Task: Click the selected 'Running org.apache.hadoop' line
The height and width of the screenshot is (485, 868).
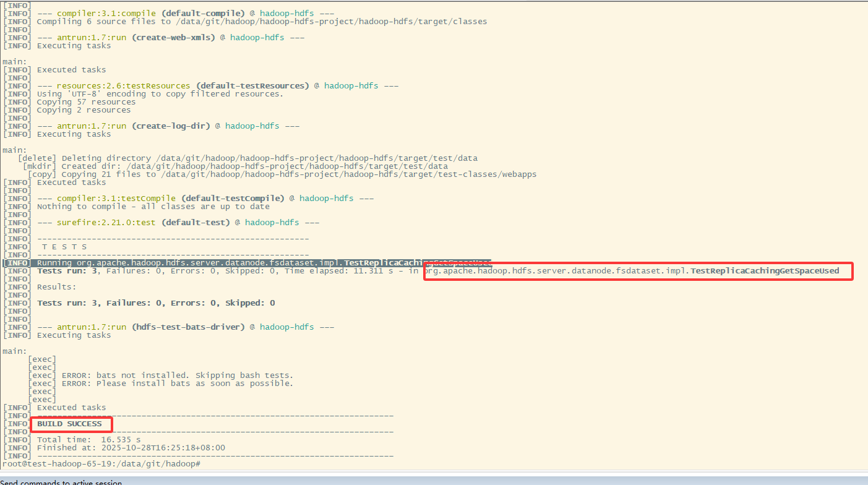Action: (247, 263)
